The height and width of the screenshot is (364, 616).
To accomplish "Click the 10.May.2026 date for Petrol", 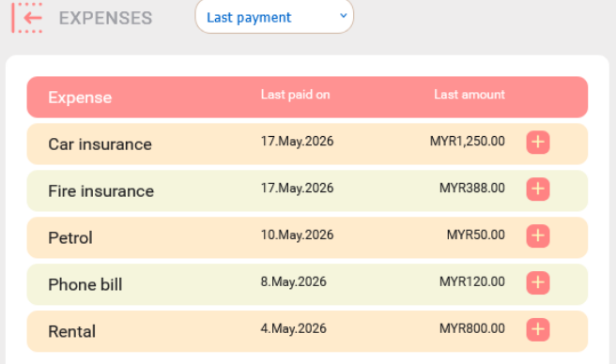I will pyautogui.click(x=297, y=235).
